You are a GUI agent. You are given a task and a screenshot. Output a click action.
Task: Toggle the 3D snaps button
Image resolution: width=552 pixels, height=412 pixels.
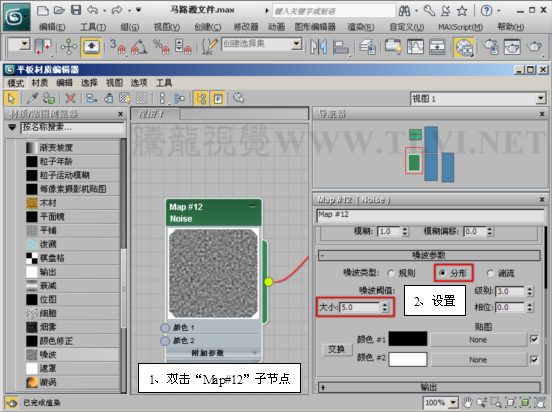117,47
